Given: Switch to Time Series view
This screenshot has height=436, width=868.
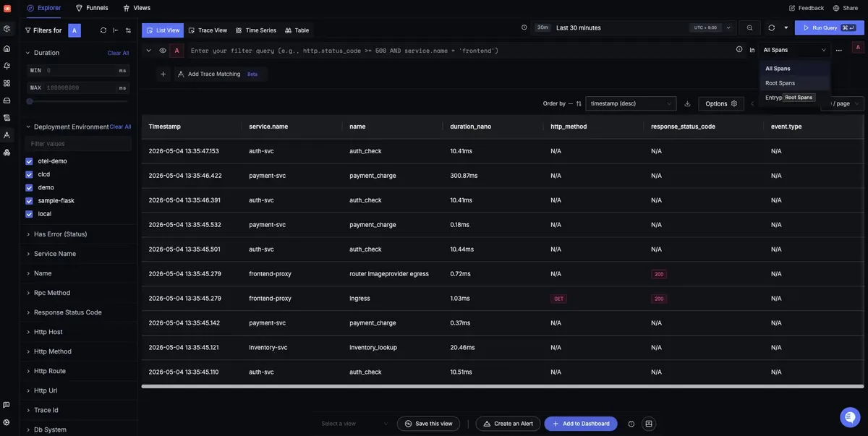Looking at the screenshot, I should click(x=256, y=30).
